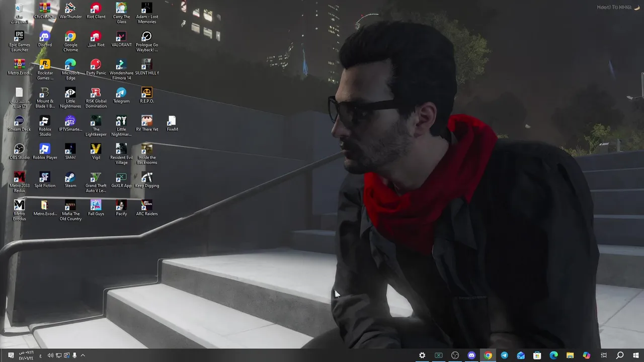Open Roblox Studio desktop shortcut
The image size is (644, 362).
click(45, 126)
